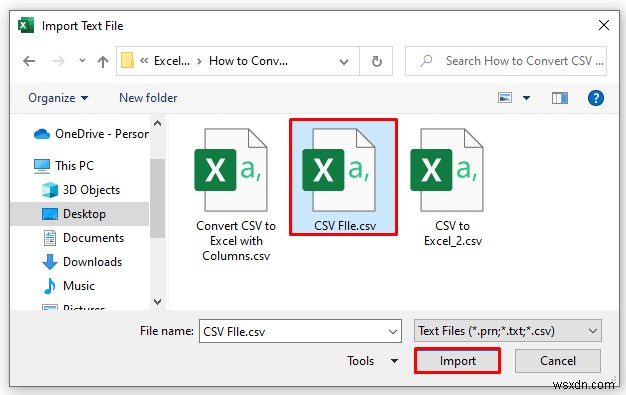Viewport: 626px width, 395px height.
Task: Change your view icon button
Action: tap(505, 97)
